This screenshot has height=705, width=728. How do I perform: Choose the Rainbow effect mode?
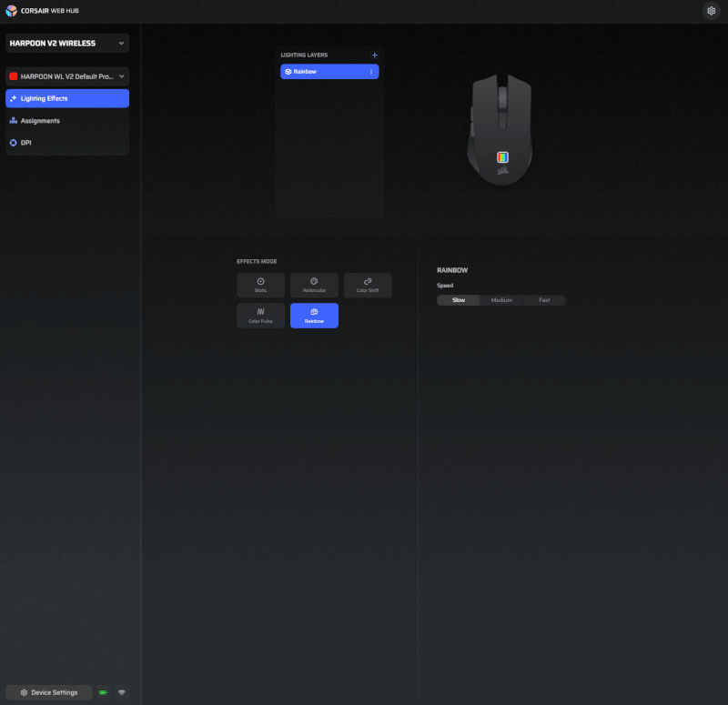[x=314, y=316]
